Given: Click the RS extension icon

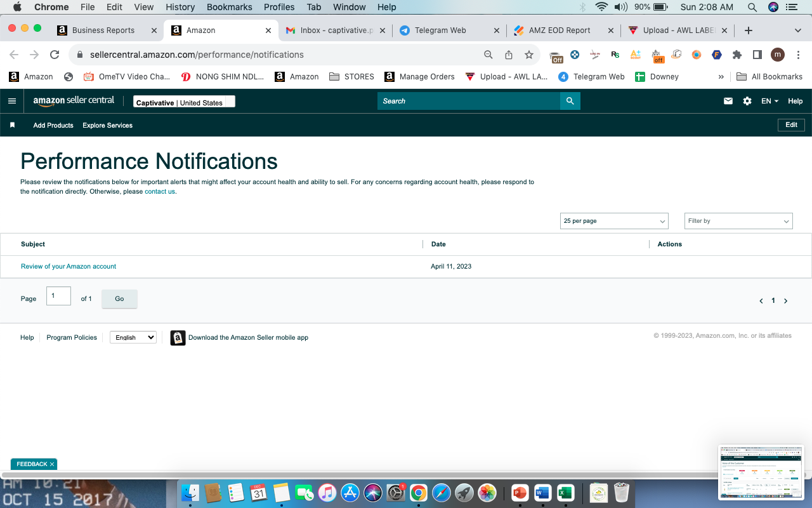Looking at the screenshot, I should [615, 55].
